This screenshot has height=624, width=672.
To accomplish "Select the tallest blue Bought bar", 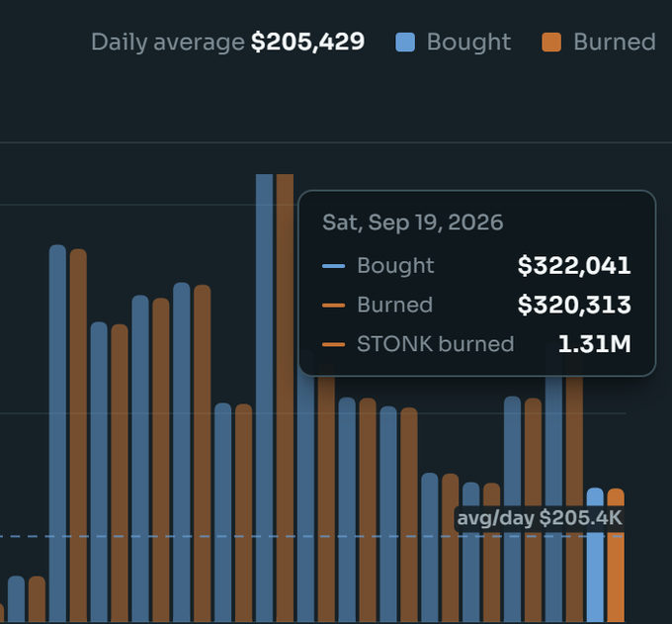I will tap(265, 398).
